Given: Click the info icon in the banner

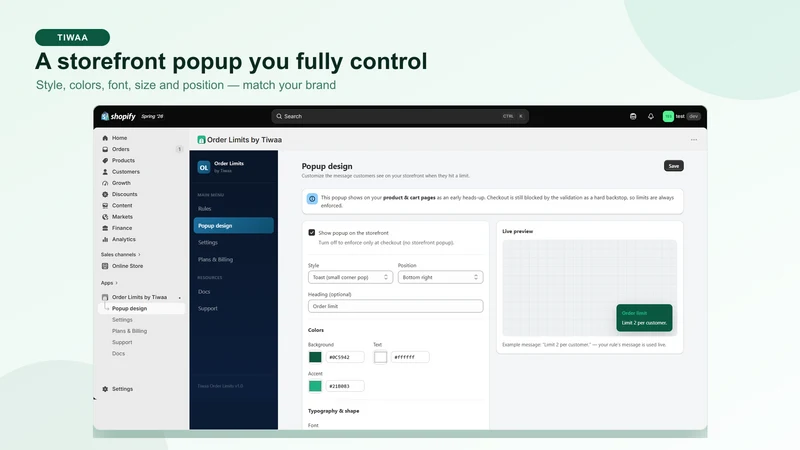Looking at the screenshot, I should (x=312, y=199).
